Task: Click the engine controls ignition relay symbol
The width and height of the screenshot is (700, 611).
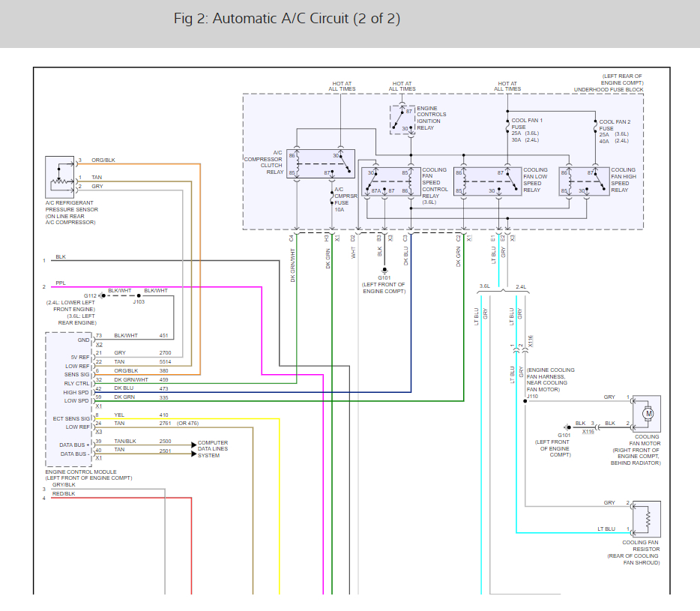Action: 402,120
